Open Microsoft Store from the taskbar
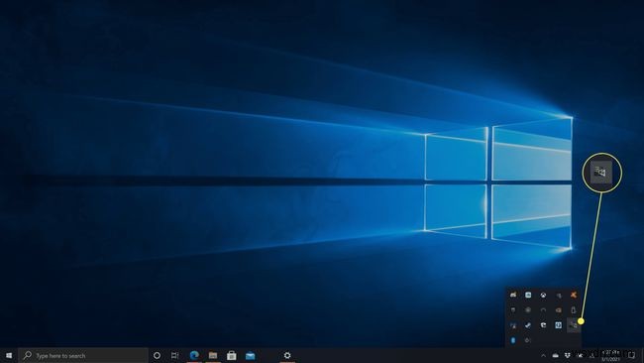Screen dimensions: 644x363 pyautogui.click(x=232, y=355)
